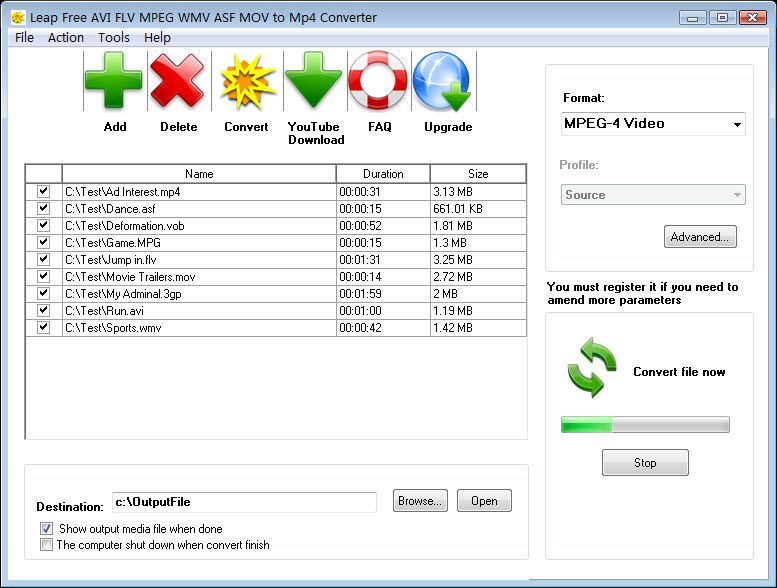Open the Action menu
Viewport: 777px width, 588px height.
coord(66,38)
